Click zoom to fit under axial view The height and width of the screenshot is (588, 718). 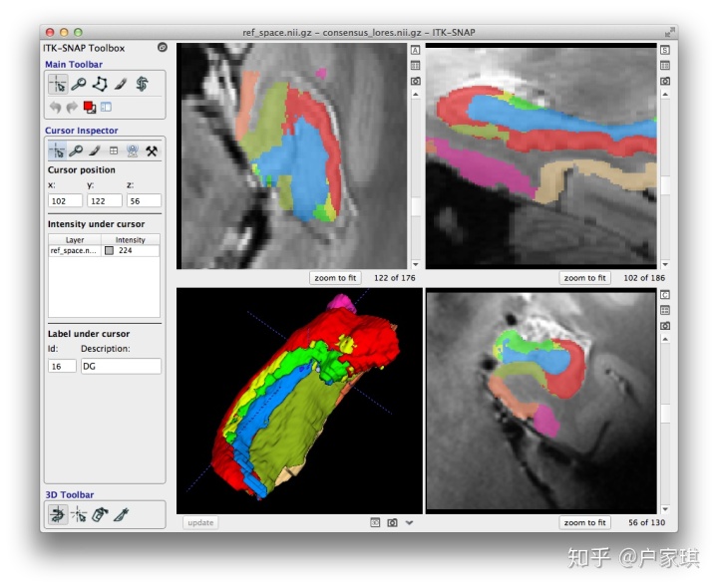pyautogui.click(x=335, y=278)
